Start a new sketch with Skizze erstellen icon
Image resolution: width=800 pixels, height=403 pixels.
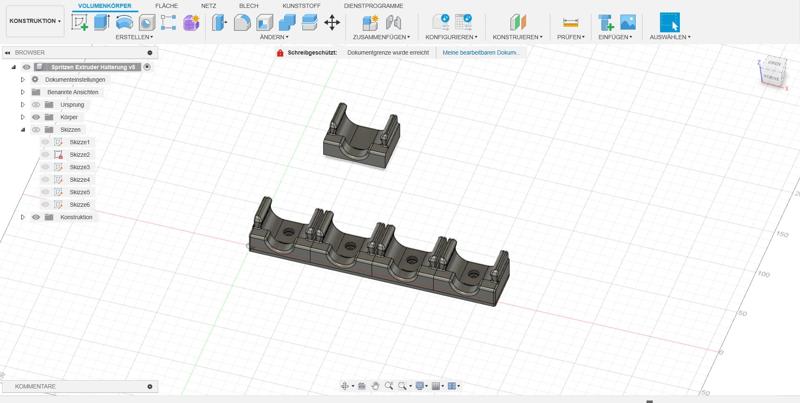[x=80, y=22]
